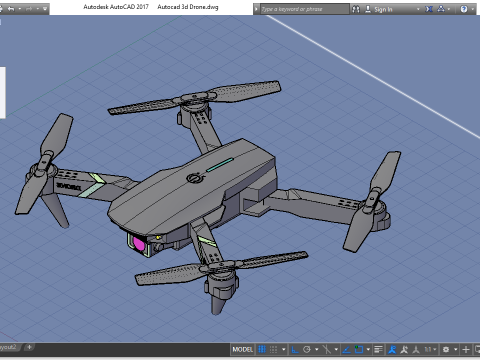The width and height of the screenshot is (480, 360).
Task: Open the Help dropdown arrow
Action: click(x=473, y=9)
